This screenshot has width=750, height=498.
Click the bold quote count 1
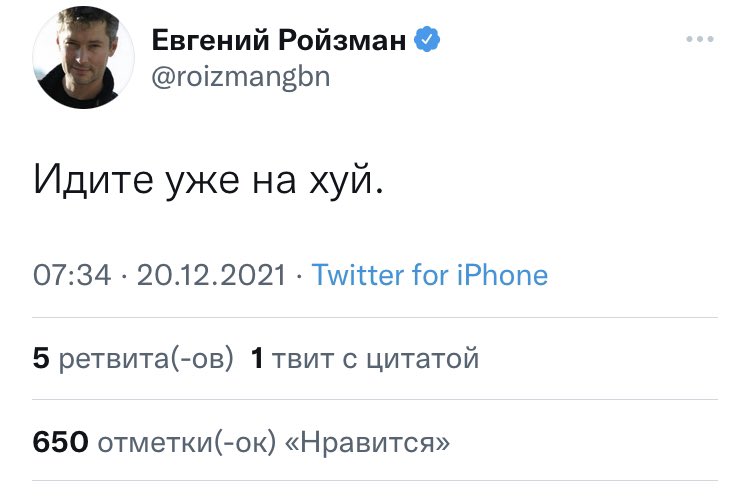pos(257,358)
